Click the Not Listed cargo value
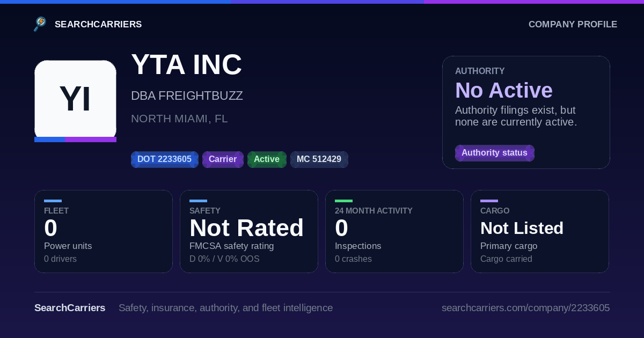Image resolution: width=644 pixels, height=338 pixels. 522,228
